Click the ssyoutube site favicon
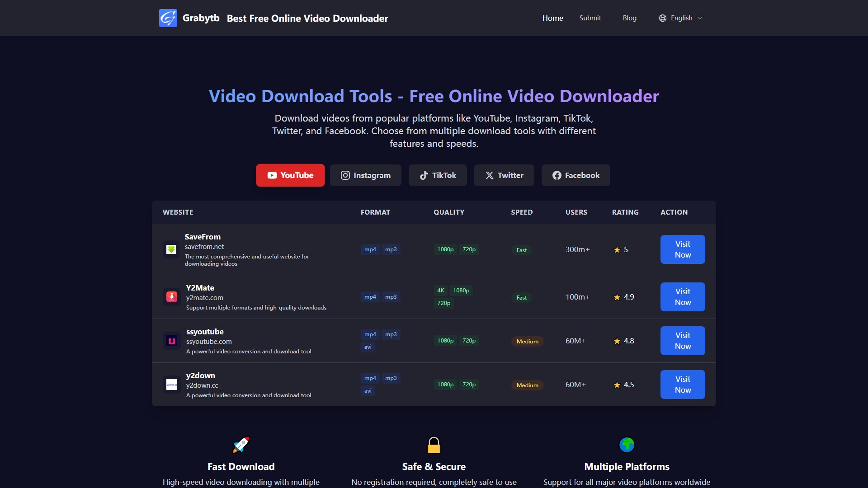 171,341
